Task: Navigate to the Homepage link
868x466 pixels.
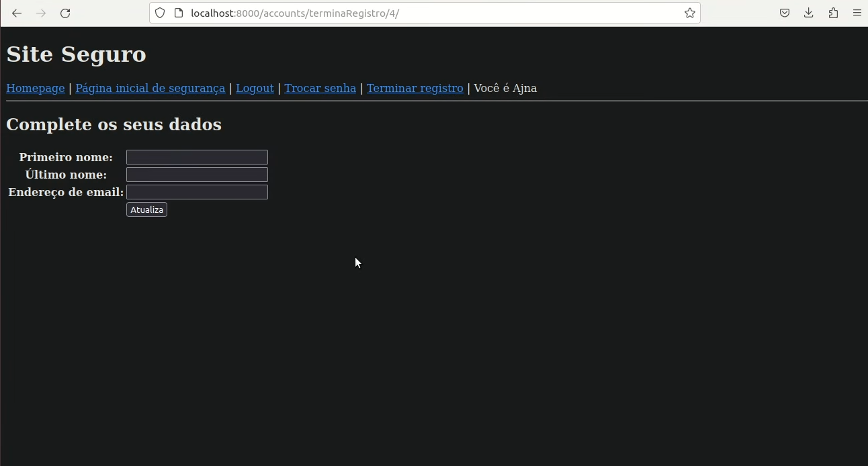Action: click(35, 88)
